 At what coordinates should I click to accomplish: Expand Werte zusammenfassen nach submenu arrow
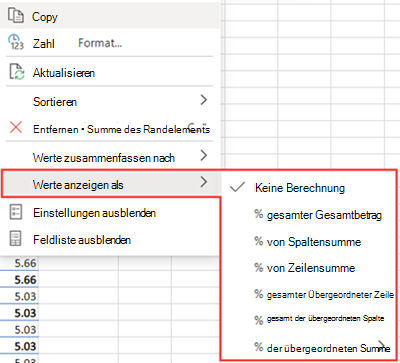(204, 155)
